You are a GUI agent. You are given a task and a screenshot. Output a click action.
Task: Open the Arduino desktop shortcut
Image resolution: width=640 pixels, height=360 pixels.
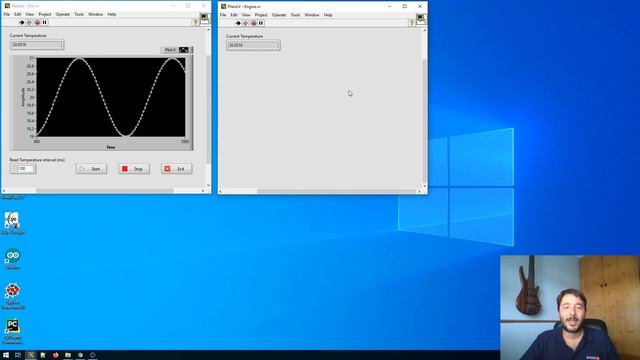click(12, 258)
